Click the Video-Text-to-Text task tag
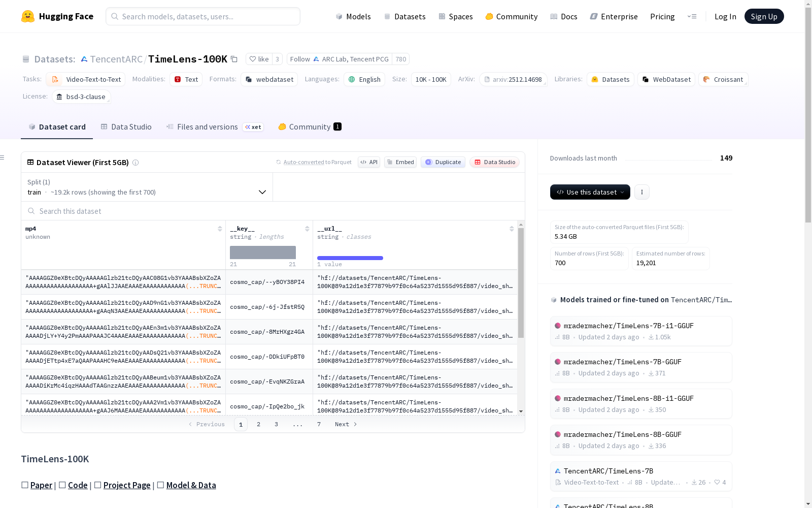The width and height of the screenshot is (812, 508). tap(86, 79)
